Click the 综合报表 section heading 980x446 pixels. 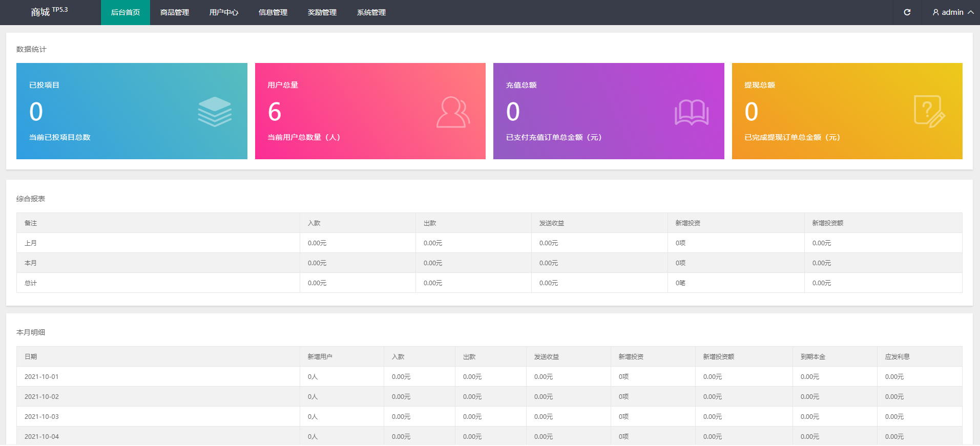pyautogui.click(x=31, y=199)
